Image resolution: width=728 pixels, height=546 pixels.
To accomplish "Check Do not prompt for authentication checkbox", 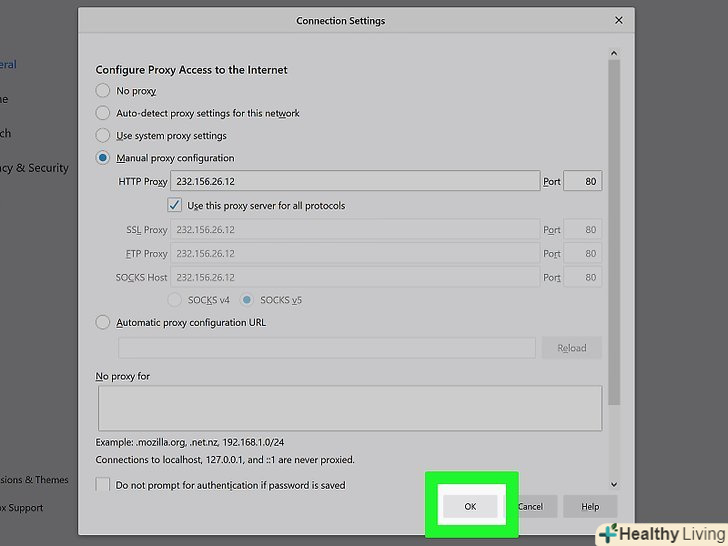I will pyautogui.click(x=103, y=485).
